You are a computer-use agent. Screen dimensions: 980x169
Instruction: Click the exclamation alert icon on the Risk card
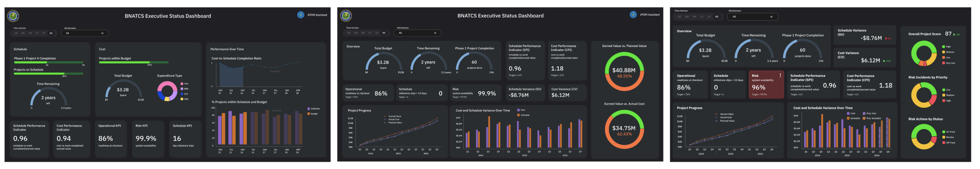coord(780,76)
